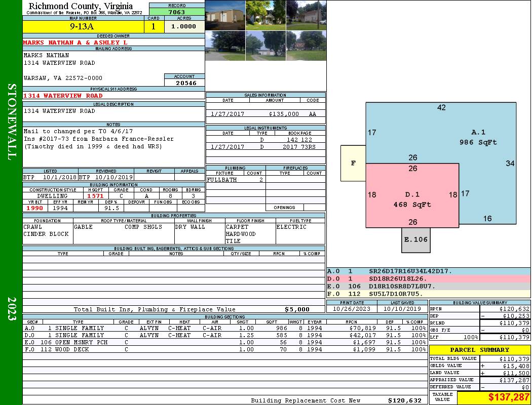Image resolution: width=532 pixels, height=405 pixels.
Task: Click the Total Built Ins value $5,000
Action: (x=297, y=309)
